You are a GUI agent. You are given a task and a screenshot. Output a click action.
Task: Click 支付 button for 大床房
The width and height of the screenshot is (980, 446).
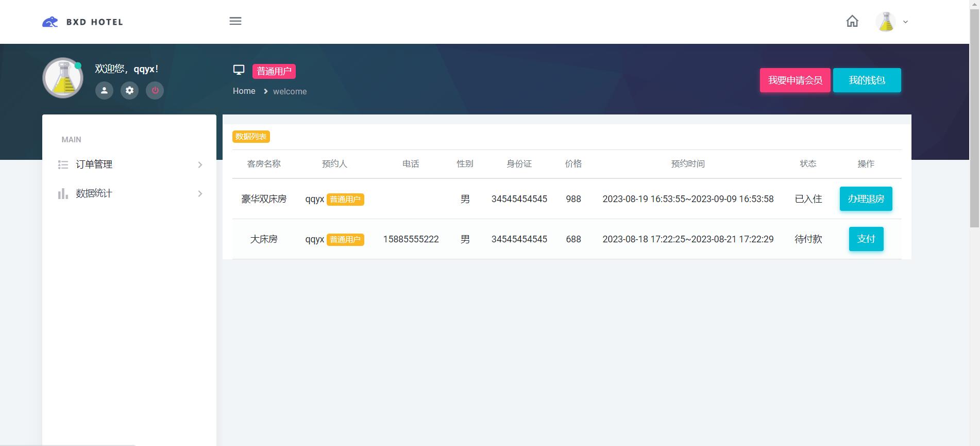coord(866,239)
